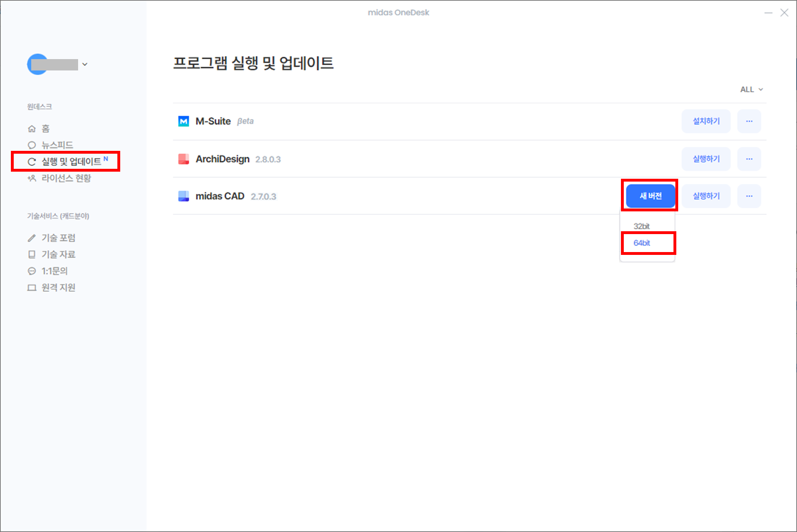Click the 기술서비스 (캐드분야) section label
797x532 pixels.
[58, 216]
